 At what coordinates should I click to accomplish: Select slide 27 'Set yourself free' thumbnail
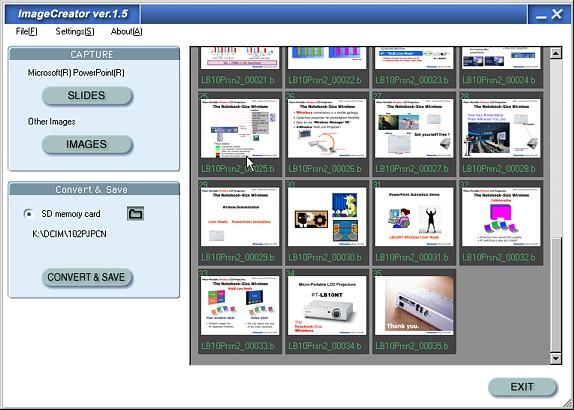414,128
